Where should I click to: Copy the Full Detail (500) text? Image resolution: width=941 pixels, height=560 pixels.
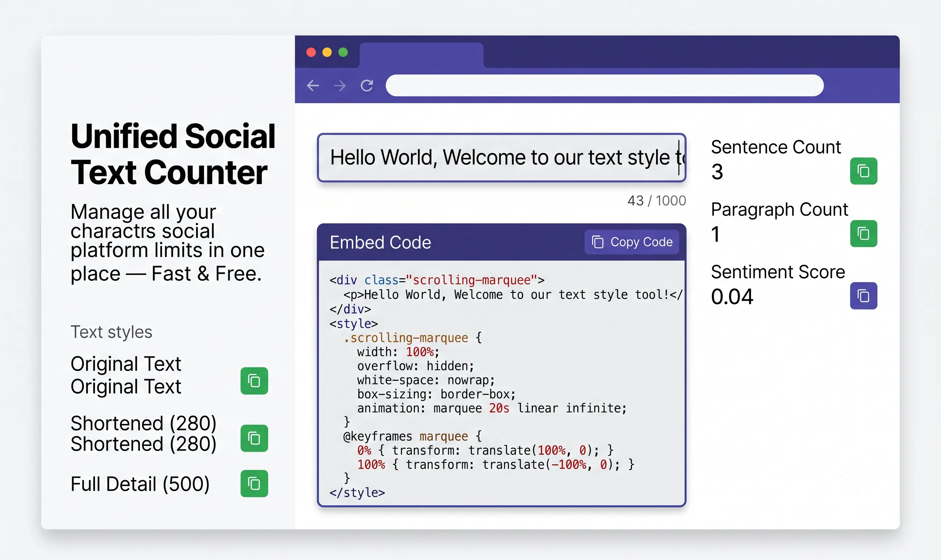pos(254,483)
